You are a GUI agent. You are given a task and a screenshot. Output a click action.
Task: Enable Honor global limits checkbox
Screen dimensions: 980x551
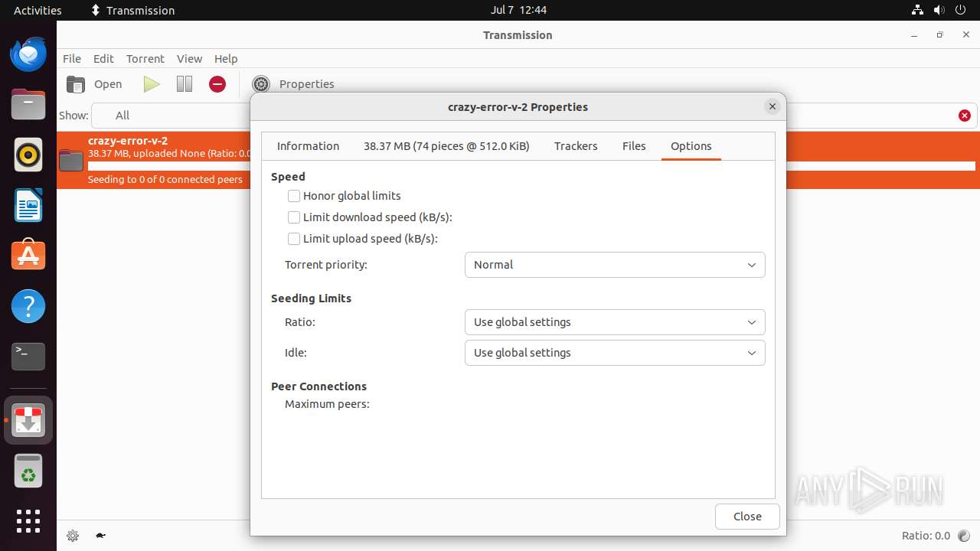[294, 196]
